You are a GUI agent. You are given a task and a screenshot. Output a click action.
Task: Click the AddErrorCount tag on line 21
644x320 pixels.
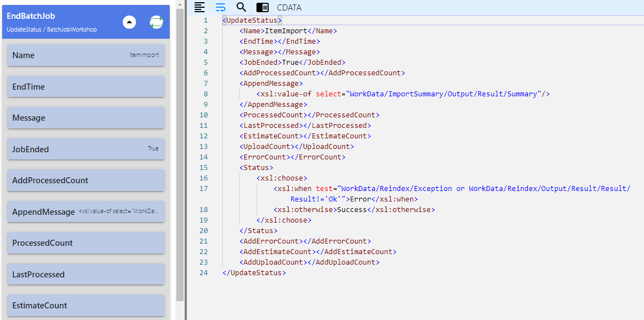tap(305, 241)
